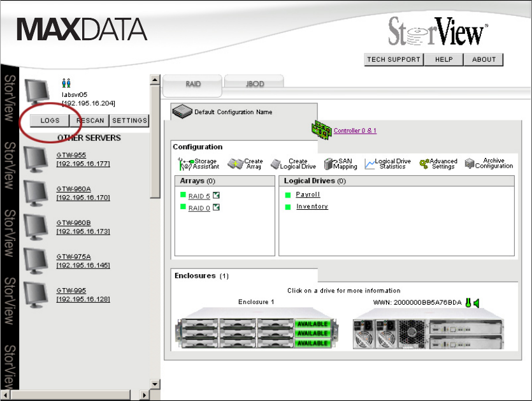Click the 'WWN: 2000000BB5A76BDA' text
Viewport: 532px width, 401px height.
[417, 303]
